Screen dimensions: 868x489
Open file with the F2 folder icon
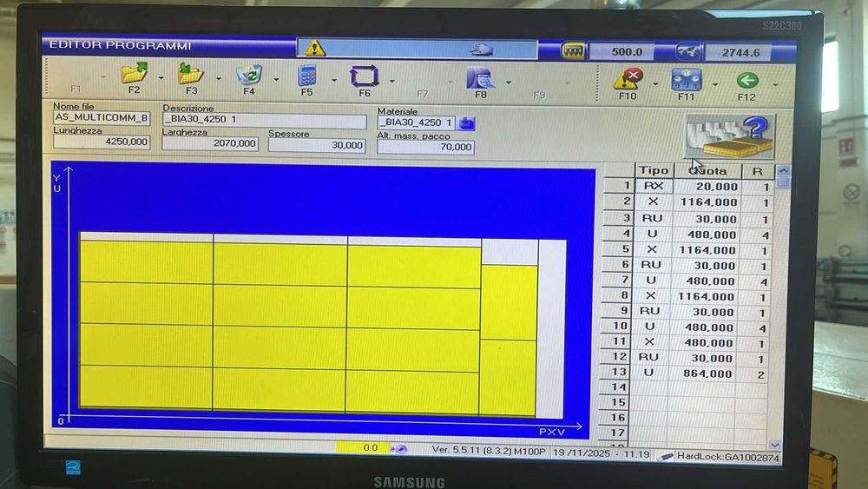135,73
